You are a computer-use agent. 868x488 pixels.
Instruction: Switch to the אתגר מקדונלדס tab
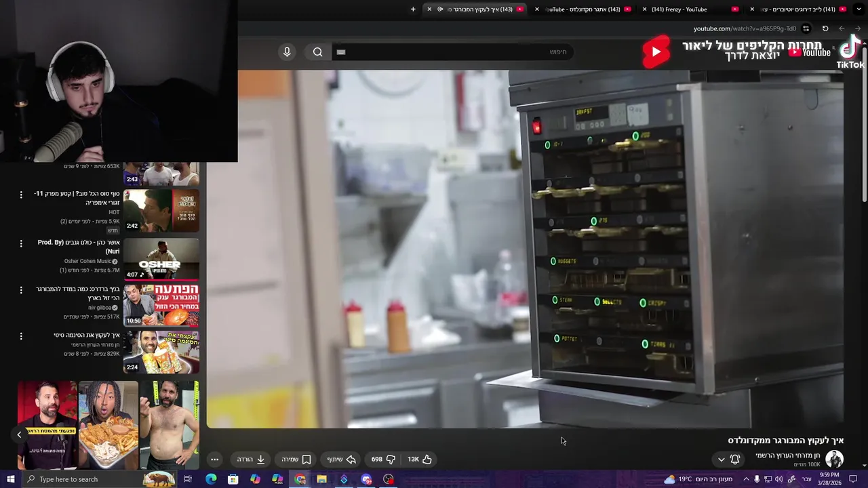point(583,9)
